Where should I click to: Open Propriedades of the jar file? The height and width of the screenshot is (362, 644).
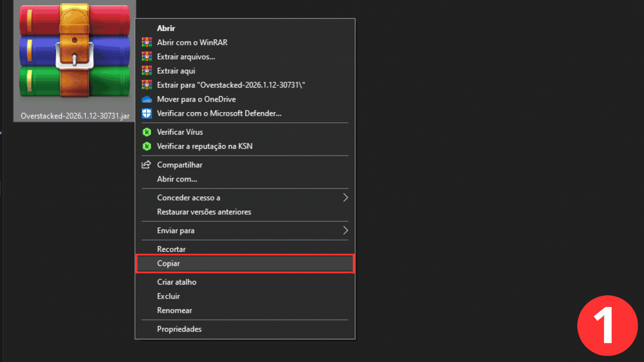tap(179, 329)
